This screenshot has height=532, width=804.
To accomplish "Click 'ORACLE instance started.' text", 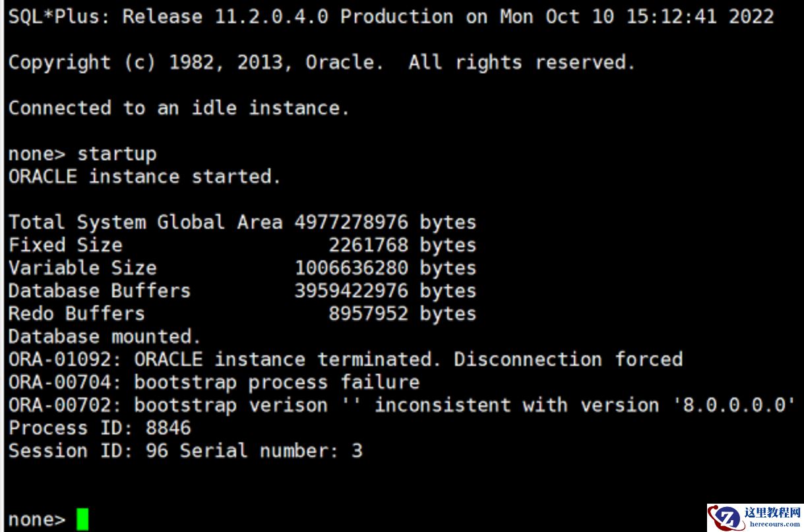I will (x=144, y=177).
